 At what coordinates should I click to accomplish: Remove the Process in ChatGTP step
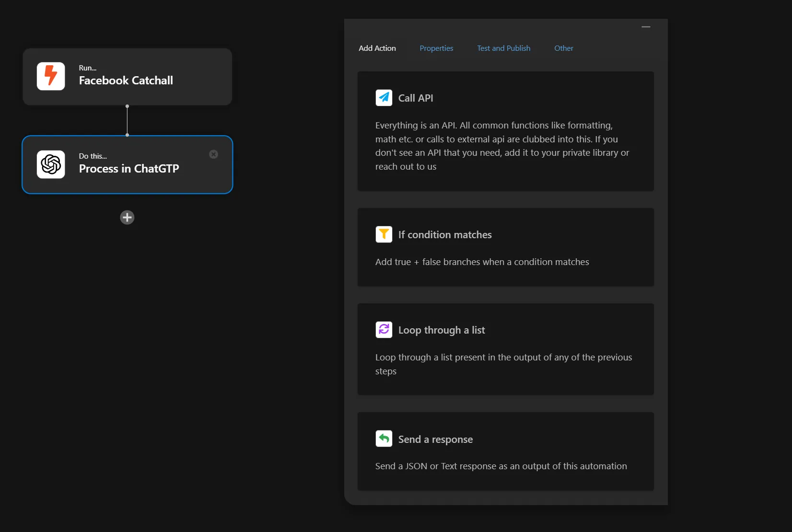(x=214, y=154)
